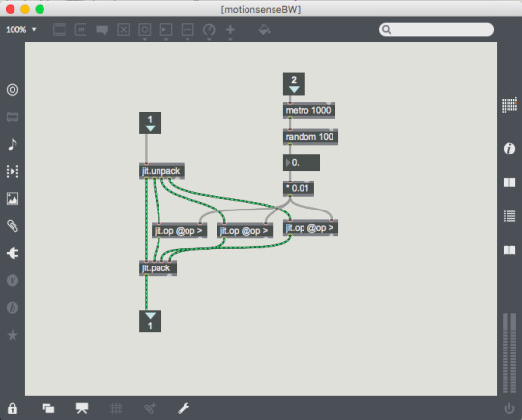Select the jit.pack object
The image size is (522, 420).
[x=158, y=268]
